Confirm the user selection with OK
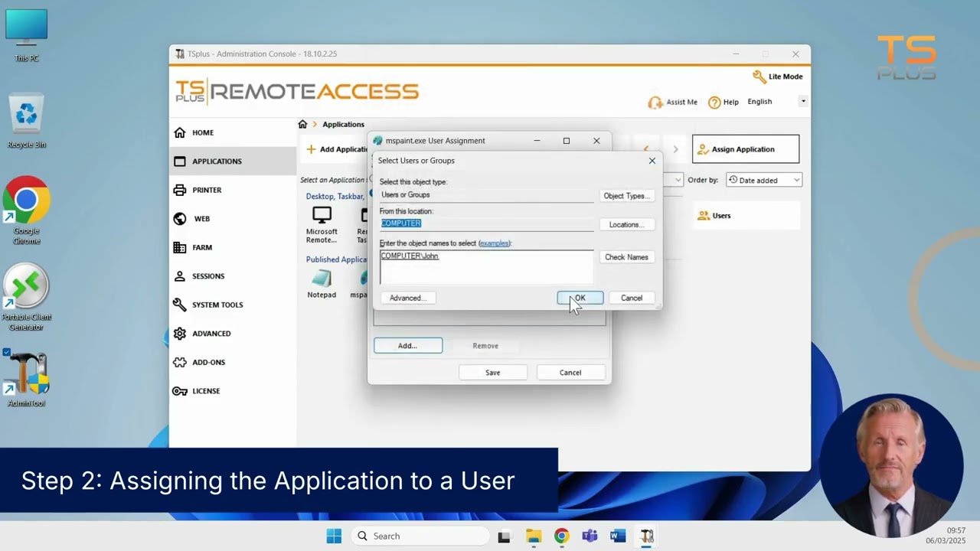The height and width of the screenshot is (551, 980). click(x=580, y=298)
